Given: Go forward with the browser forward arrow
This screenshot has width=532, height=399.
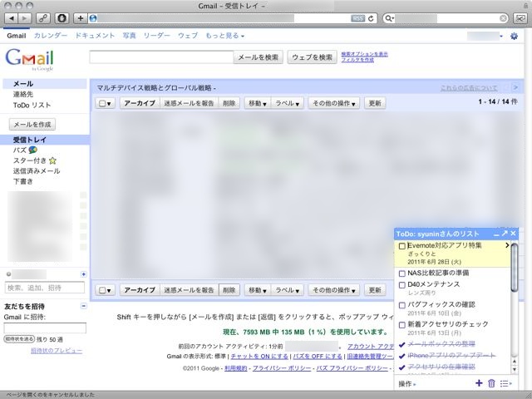Looking at the screenshot, I should 24,18.
